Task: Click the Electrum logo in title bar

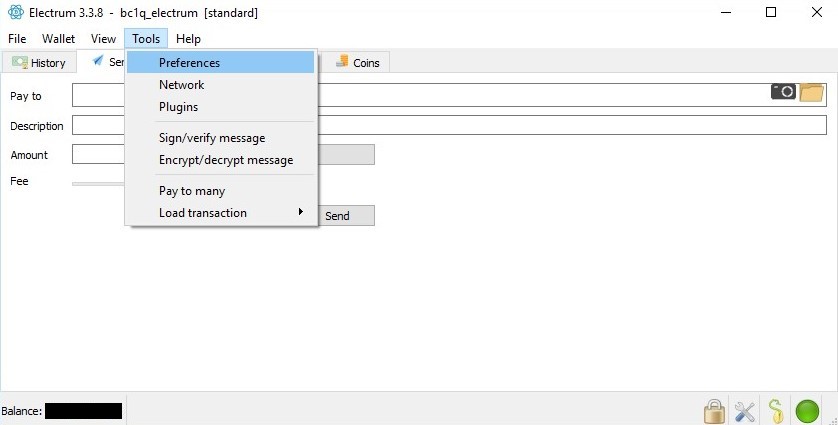Action: (x=15, y=12)
